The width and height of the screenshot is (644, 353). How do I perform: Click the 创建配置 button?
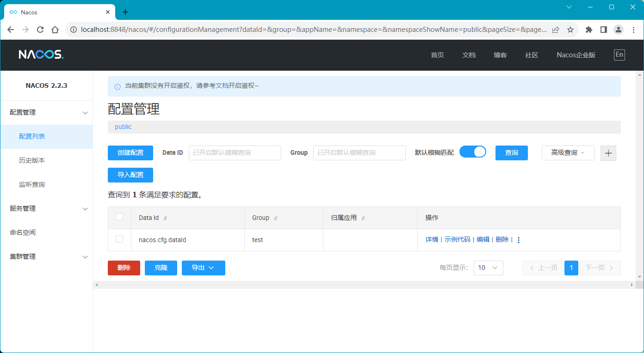tap(130, 153)
